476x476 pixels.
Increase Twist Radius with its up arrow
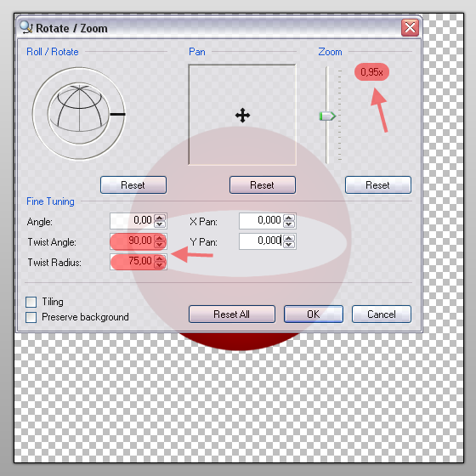pos(160,258)
